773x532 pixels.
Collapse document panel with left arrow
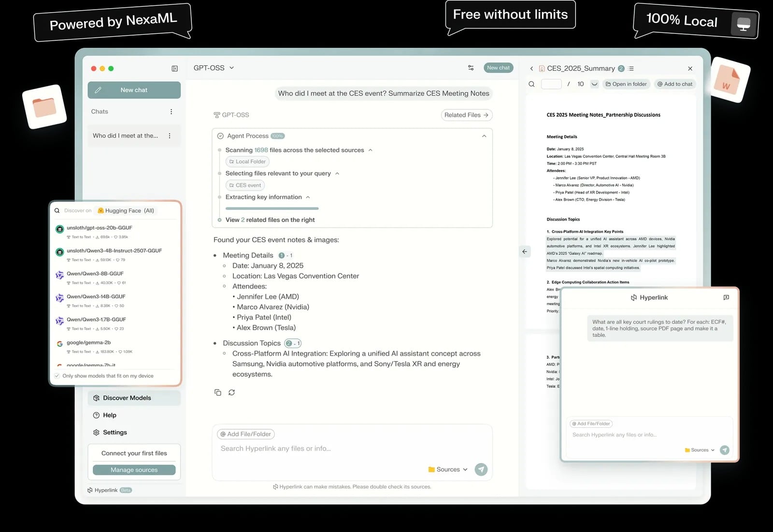(x=525, y=252)
